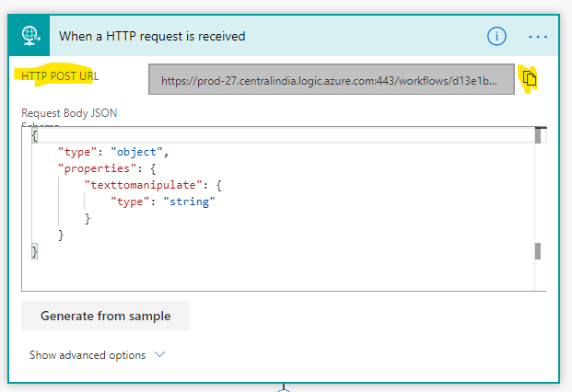This screenshot has height=392, width=572.
Task: Click the "string" value in the schema
Action: [187, 202]
